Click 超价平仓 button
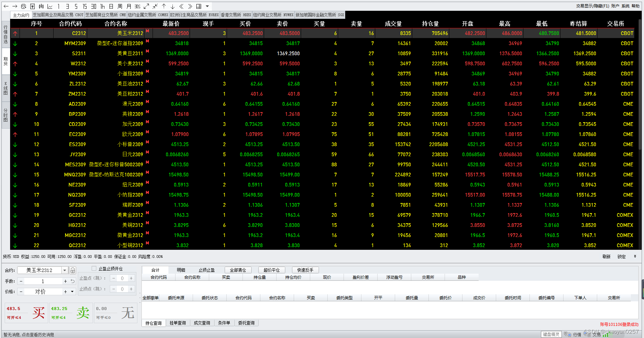This screenshot has width=644, height=338. click(271, 270)
